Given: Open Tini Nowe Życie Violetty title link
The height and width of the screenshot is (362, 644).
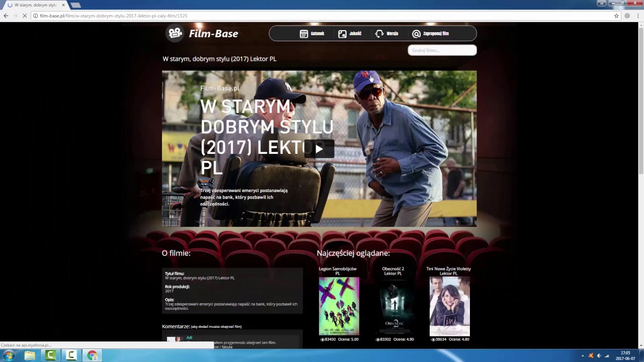Looking at the screenshot, I should (448, 271).
